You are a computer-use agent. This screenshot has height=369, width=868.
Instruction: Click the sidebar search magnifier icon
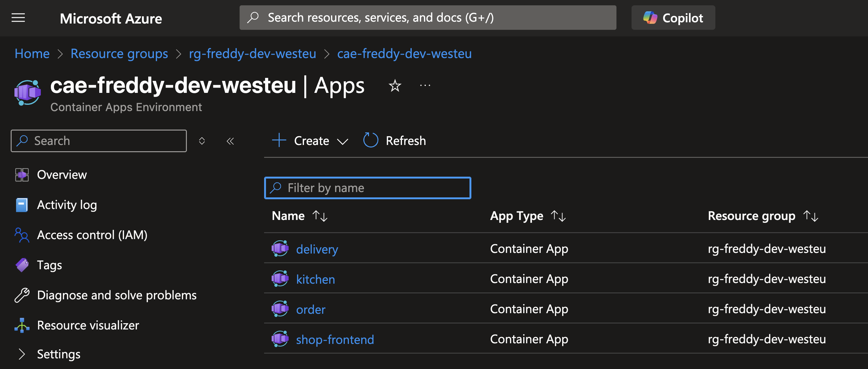pyautogui.click(x=23, y=141)
